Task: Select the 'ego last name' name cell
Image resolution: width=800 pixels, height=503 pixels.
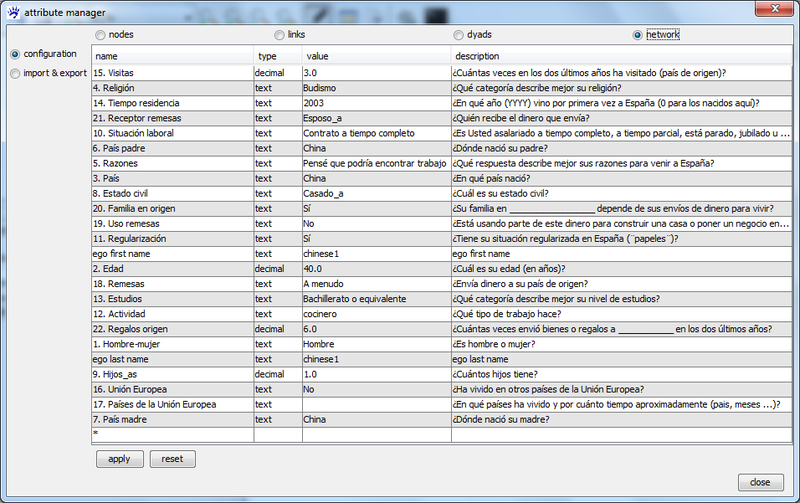Action: pos(172,359)
